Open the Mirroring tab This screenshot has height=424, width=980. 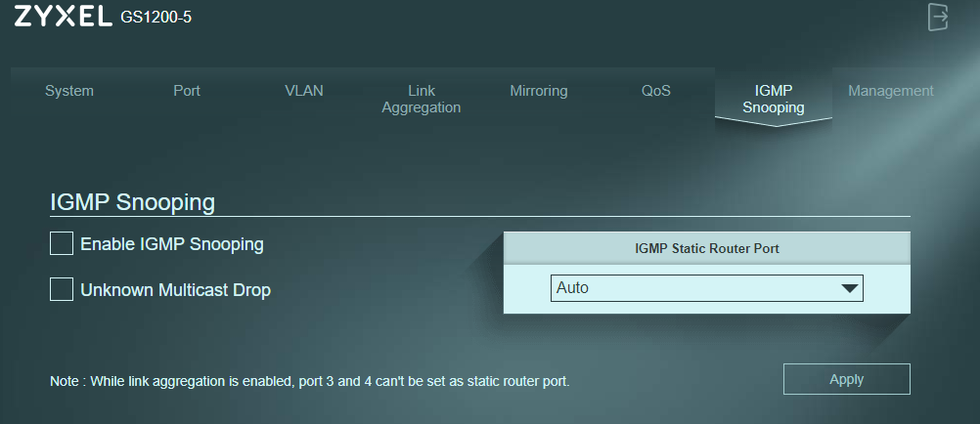539,91
